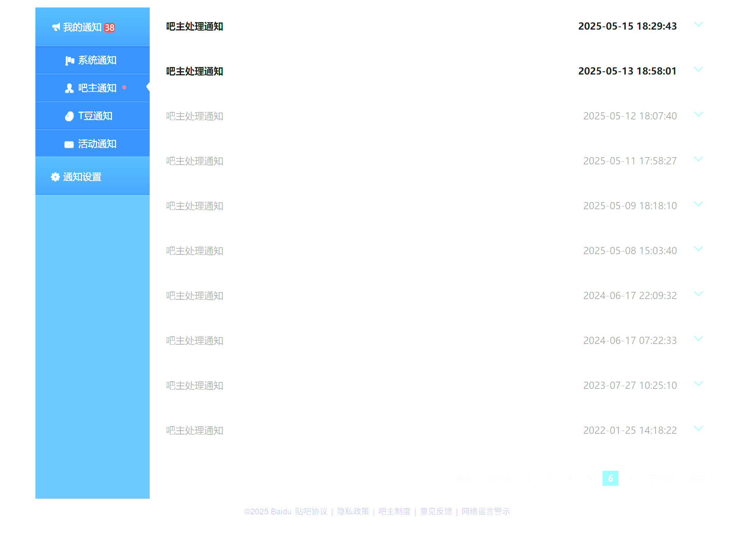Open the 网络谣言警示 footer link

486,512
